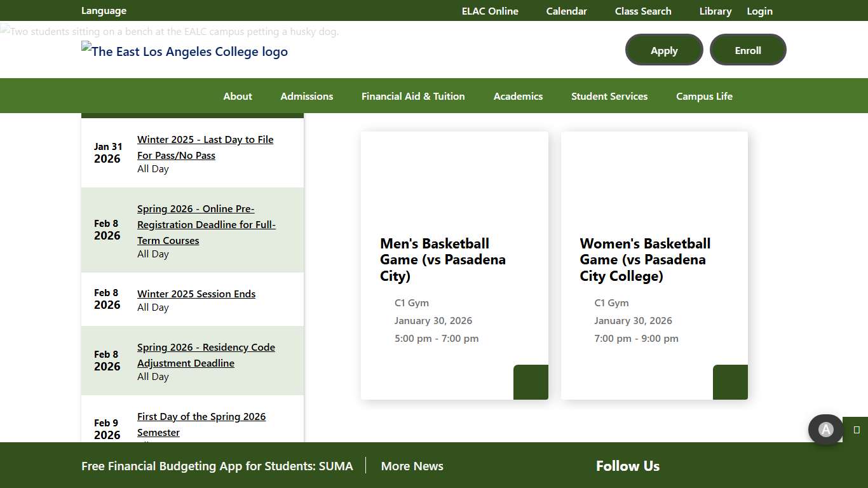Image resolution: width=868 pixels, height=488 pixels.
Task: Open the More News link
Action: (x=412, y=466)
